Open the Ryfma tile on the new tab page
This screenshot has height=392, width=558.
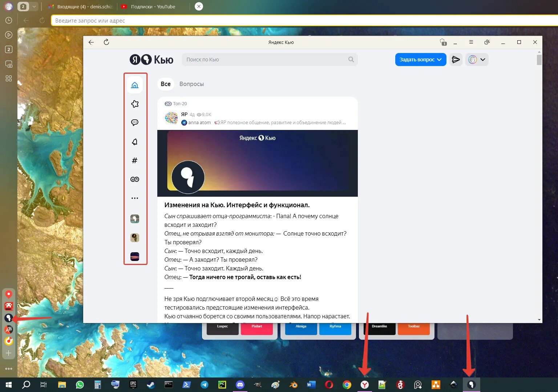(x=335, y=328)
